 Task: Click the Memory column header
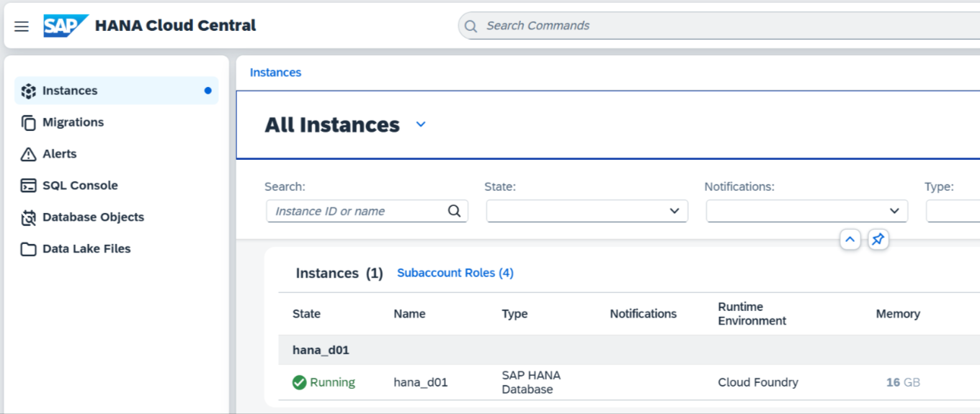(x=898, y=314)
